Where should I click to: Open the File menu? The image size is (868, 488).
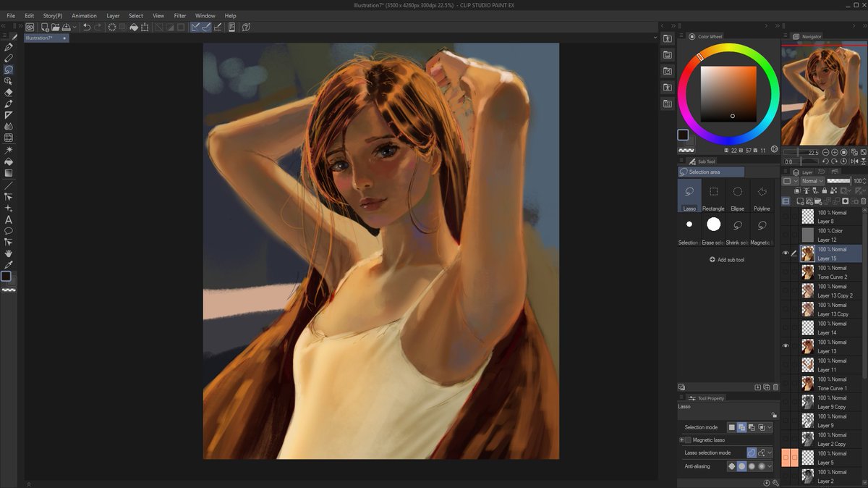click(11, 15)
